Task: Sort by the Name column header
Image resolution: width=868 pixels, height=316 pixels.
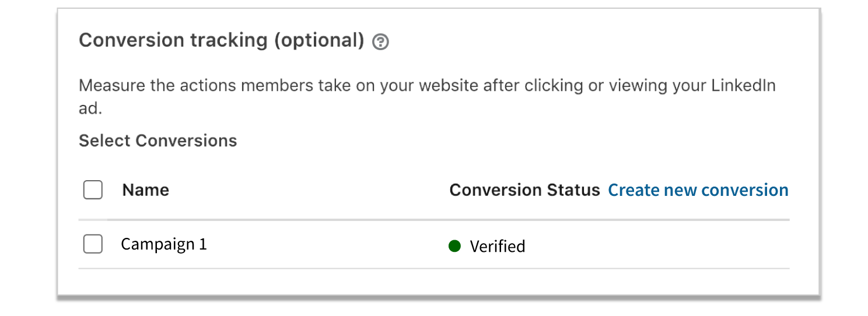Action: [x=146, y=190]
